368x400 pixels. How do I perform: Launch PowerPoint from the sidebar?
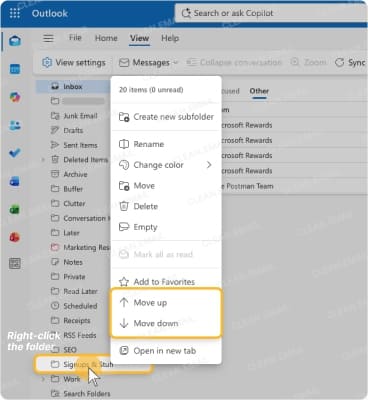pos(15,237)
